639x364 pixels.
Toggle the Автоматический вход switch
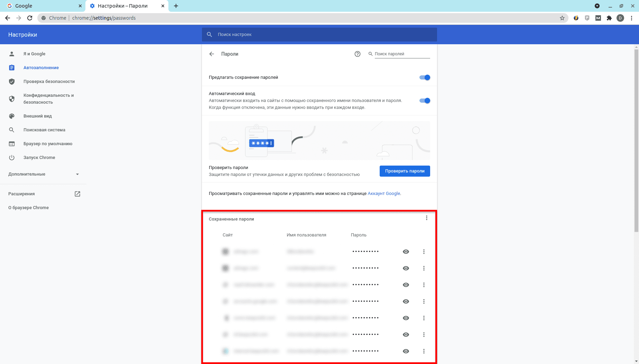pos(425,101)
